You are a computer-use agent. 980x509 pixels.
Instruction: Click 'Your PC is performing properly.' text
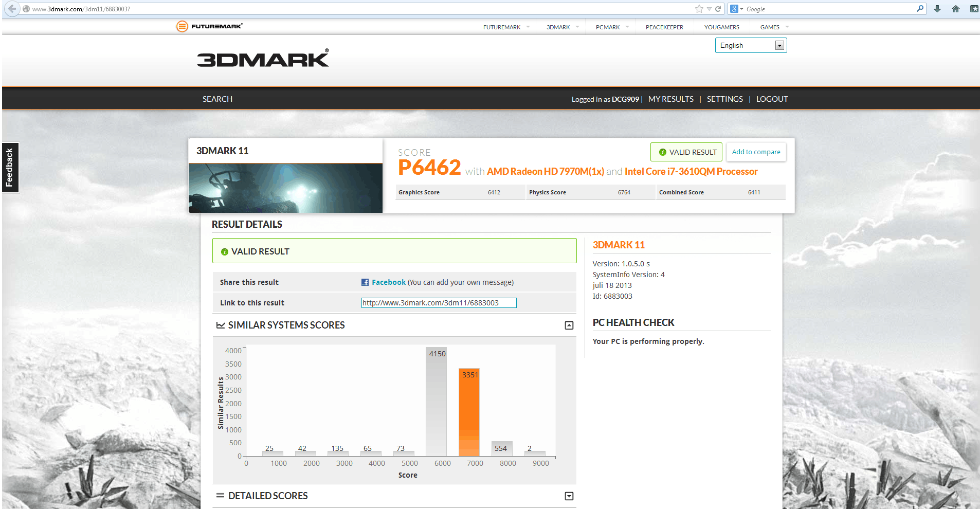click(648, 341)
